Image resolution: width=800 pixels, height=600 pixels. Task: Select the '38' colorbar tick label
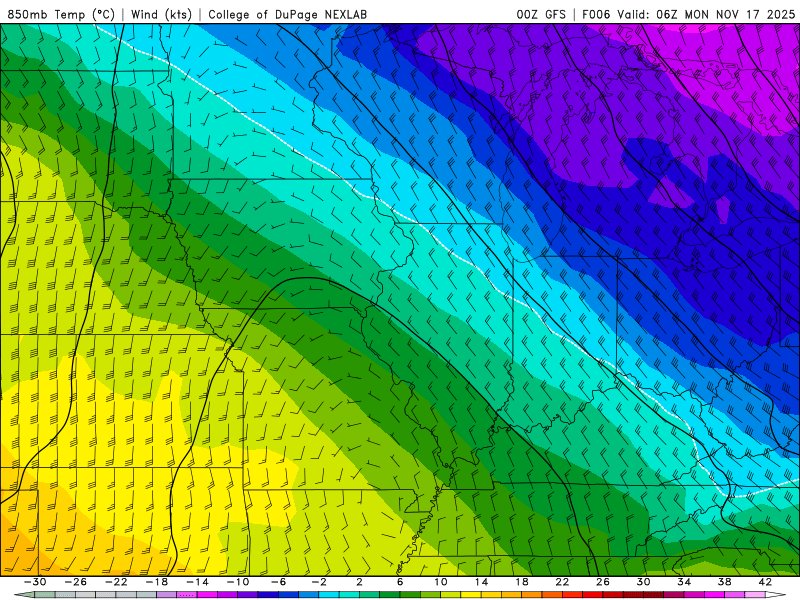click(x=724, y=582)
